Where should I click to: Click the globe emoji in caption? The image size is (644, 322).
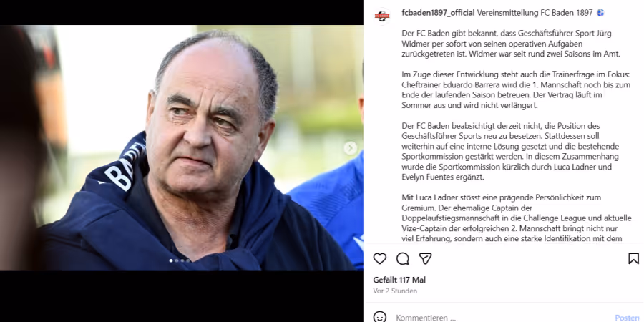tap(600, 13)
